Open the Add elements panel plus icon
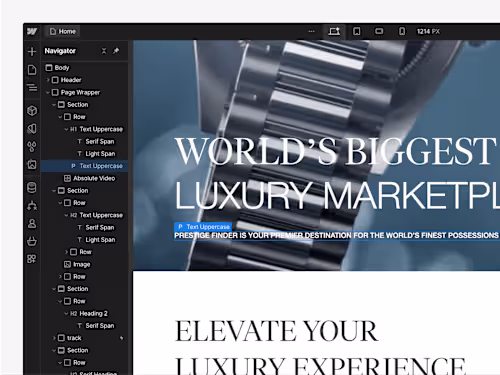The width and height of the screenshot is (500, 375). (32, 51)
